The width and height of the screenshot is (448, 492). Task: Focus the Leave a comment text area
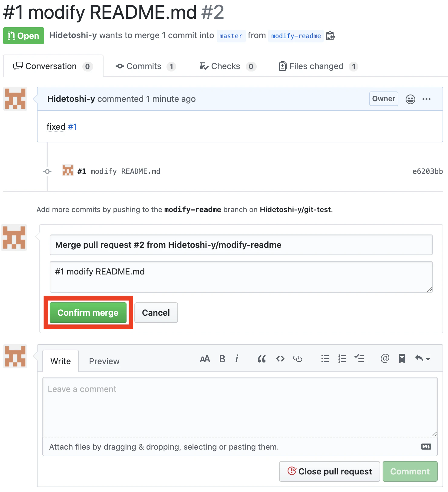[240, 407]
